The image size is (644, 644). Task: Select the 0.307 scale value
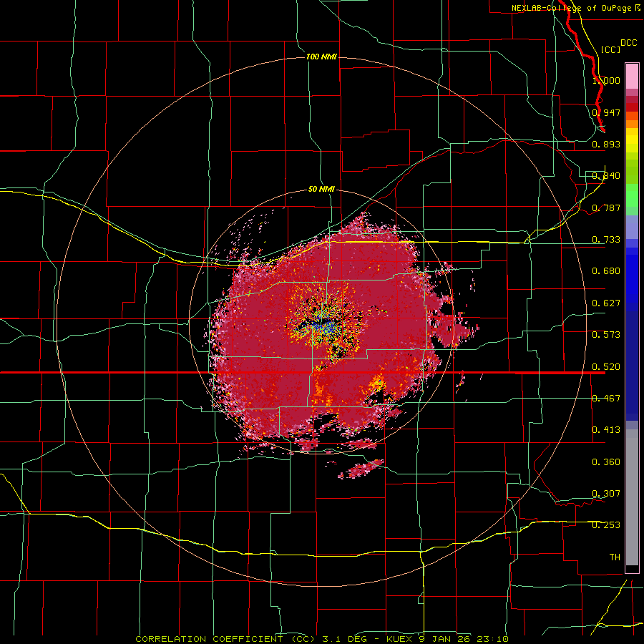tap(606, 494)
